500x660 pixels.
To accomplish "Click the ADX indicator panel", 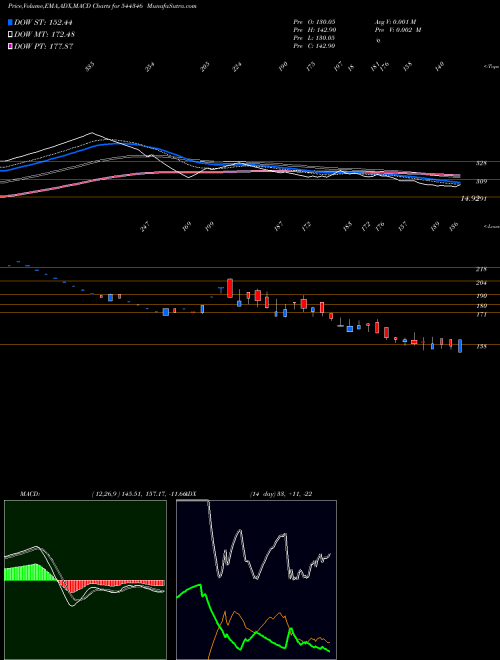I will coord(256,580).
